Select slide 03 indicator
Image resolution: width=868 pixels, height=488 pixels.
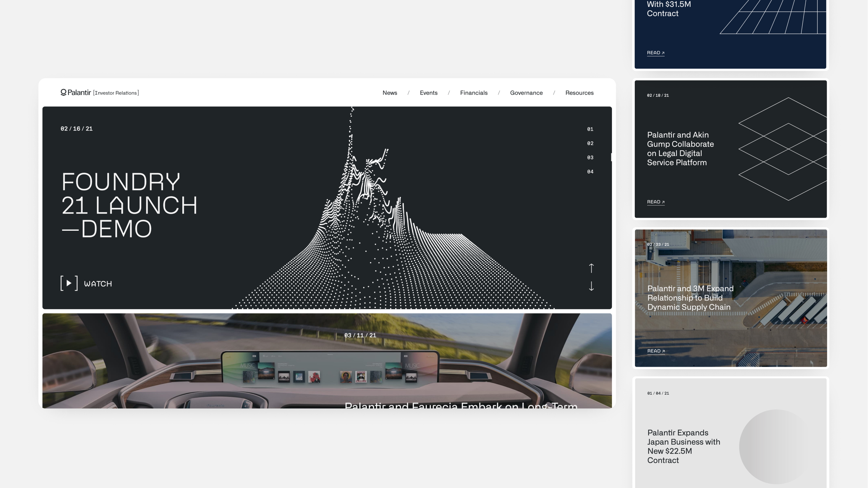[x=590, y=157]
